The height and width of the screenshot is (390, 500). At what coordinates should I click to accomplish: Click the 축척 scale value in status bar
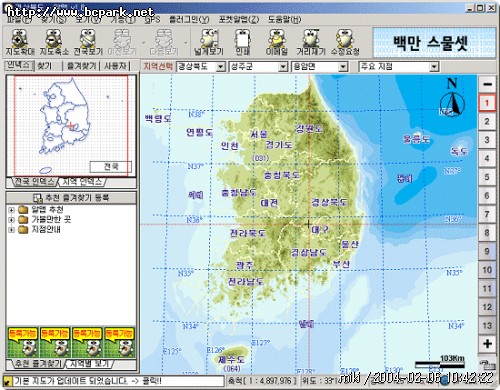click(x=261, y=381)
